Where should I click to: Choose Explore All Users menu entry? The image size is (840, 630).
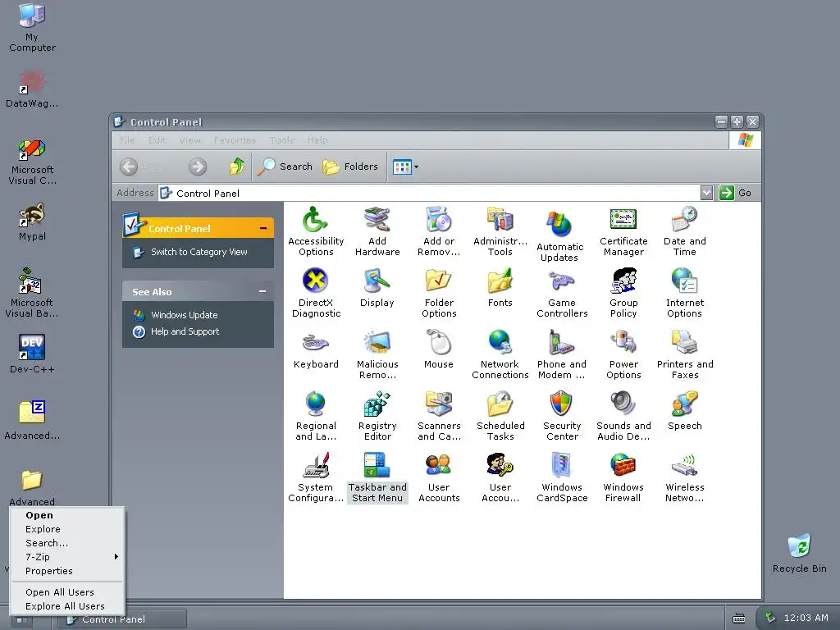tap(67, 606)
